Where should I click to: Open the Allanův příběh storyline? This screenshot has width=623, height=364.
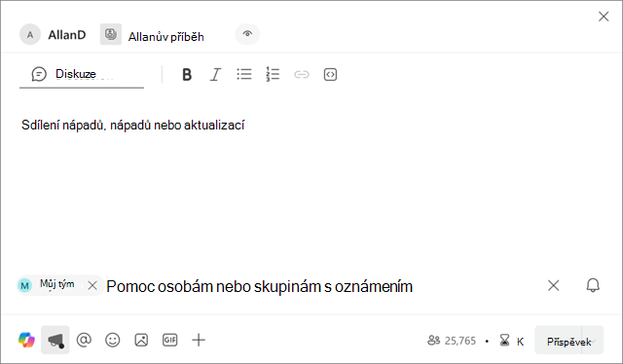coord(166,37)
